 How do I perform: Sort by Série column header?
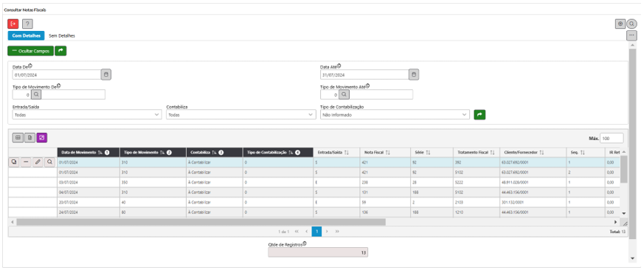[432, 153]
